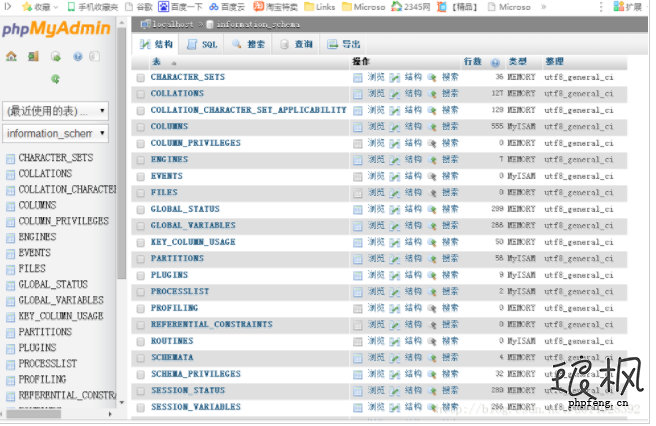The width and height of the screenshot is (656, 426).
Task: Click the sidebar vertical scrollbar thumb
Action: [122, 153]
